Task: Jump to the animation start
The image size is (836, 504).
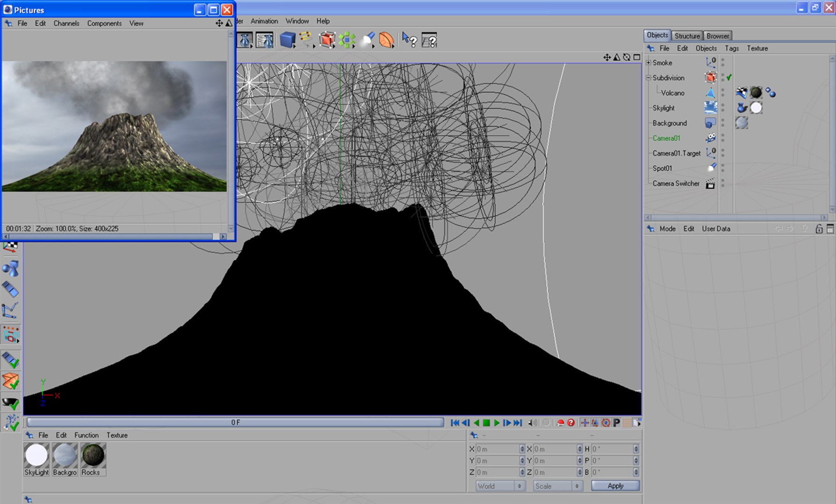Action: coord(455,423)
